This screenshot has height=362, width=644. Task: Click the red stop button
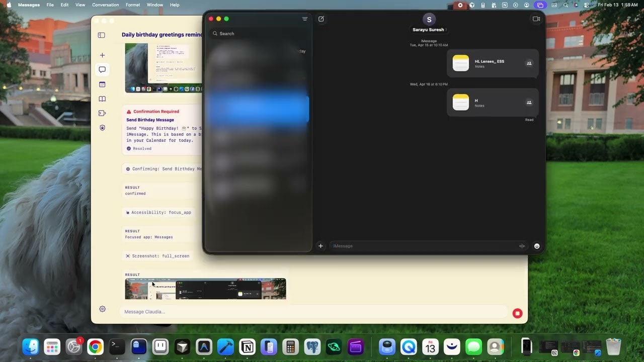[517, 313]
